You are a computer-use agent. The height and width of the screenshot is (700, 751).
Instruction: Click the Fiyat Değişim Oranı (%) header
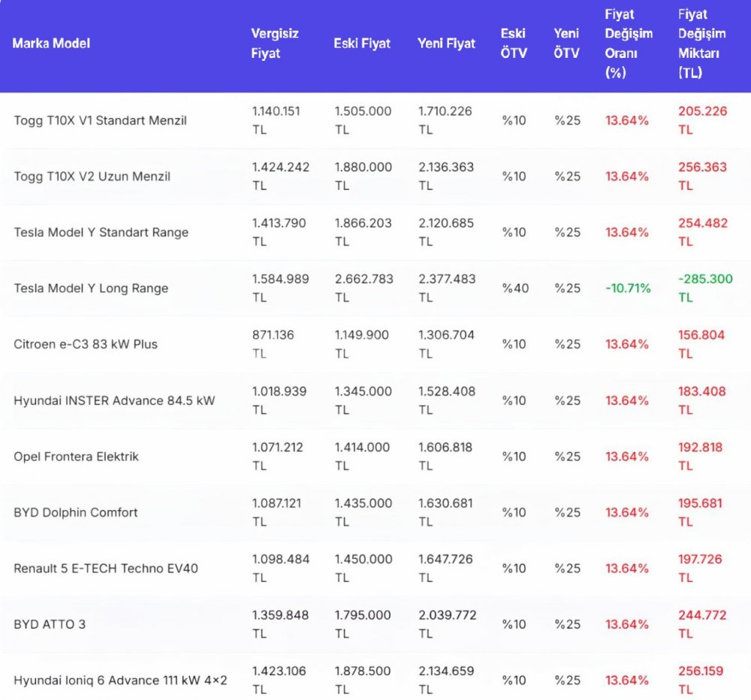pyautogui.click(x=629, y=44)
